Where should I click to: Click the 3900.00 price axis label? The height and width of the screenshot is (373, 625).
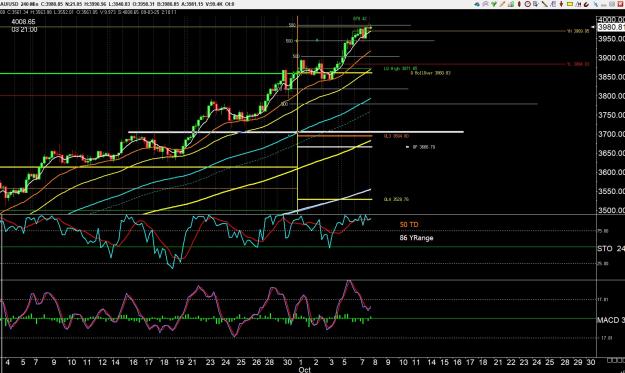(611, 58)
